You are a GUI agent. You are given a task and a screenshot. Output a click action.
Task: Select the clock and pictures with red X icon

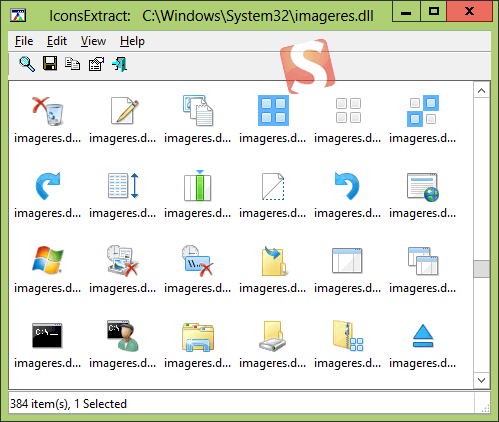tap(122, 260)
